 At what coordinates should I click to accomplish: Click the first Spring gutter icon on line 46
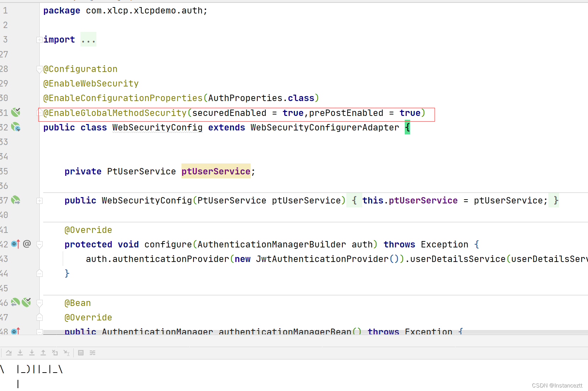pos(16,302)
